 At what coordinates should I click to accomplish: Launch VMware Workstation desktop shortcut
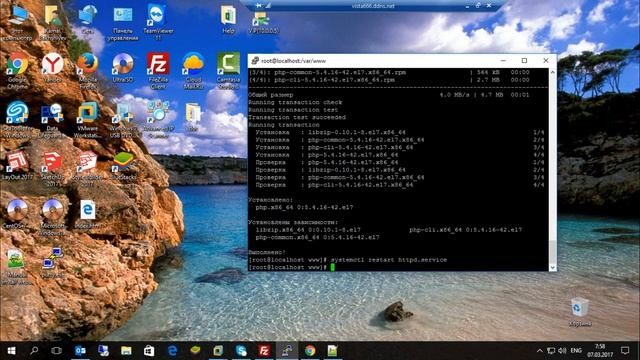tap(87, 119)
